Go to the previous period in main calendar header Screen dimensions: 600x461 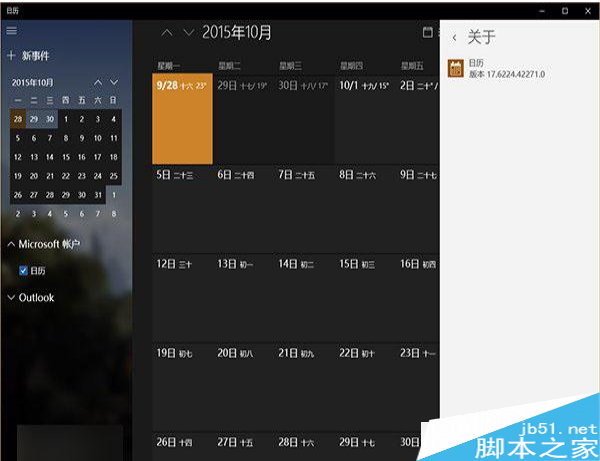point(167,33)
